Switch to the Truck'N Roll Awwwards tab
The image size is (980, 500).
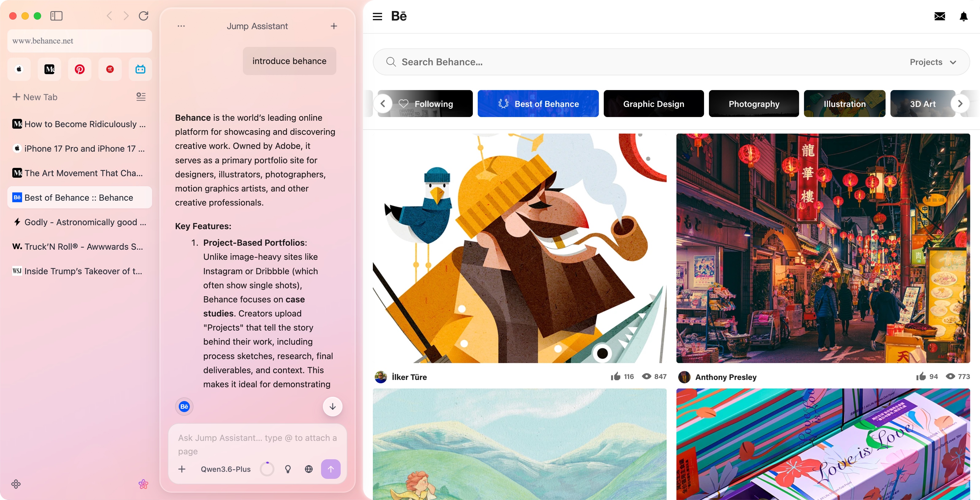pos(79,246)
